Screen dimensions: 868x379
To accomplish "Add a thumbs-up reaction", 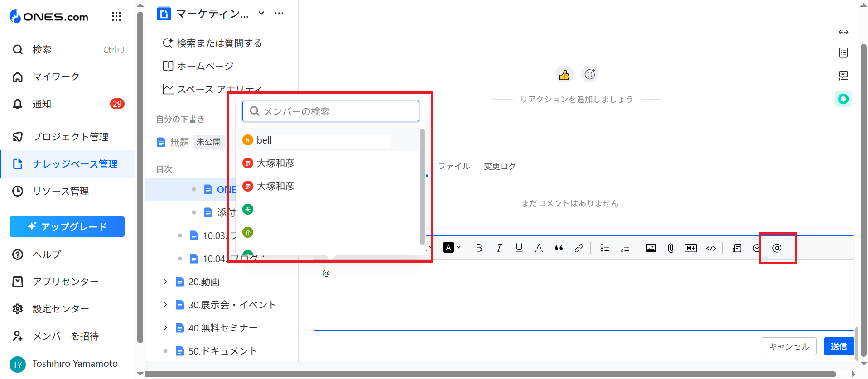I will pyautogui.click(x=564, y=74).
